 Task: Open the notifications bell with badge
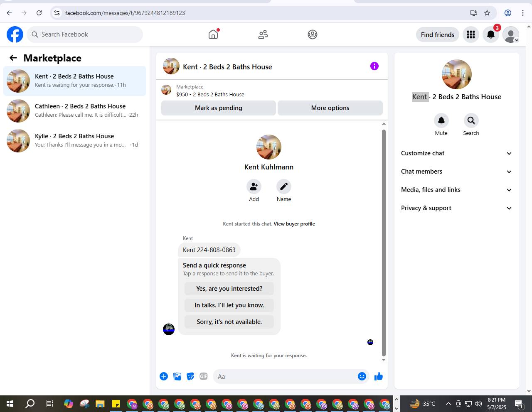point(491,34)
